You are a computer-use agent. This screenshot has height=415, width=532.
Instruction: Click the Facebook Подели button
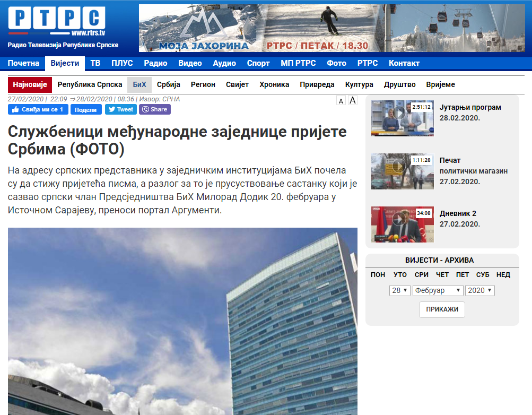coord(86,109)
